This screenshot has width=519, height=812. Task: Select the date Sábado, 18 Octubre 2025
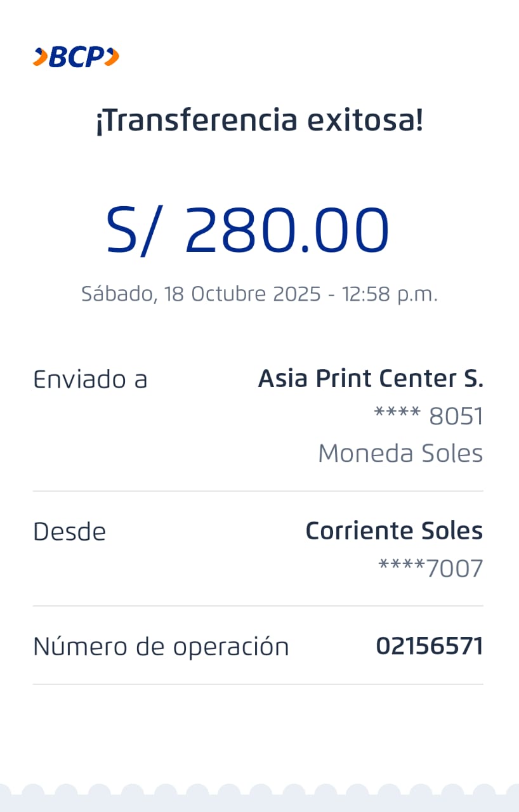200,294
